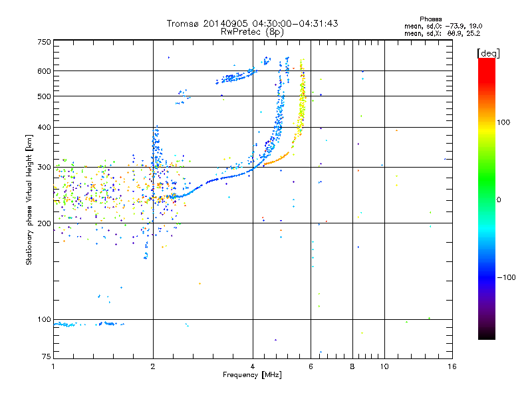Click the y-axis title "Stationary phase Virtual Height [km]"
Viewport: 532px width, 399px height.
click(x=29, y=199)
